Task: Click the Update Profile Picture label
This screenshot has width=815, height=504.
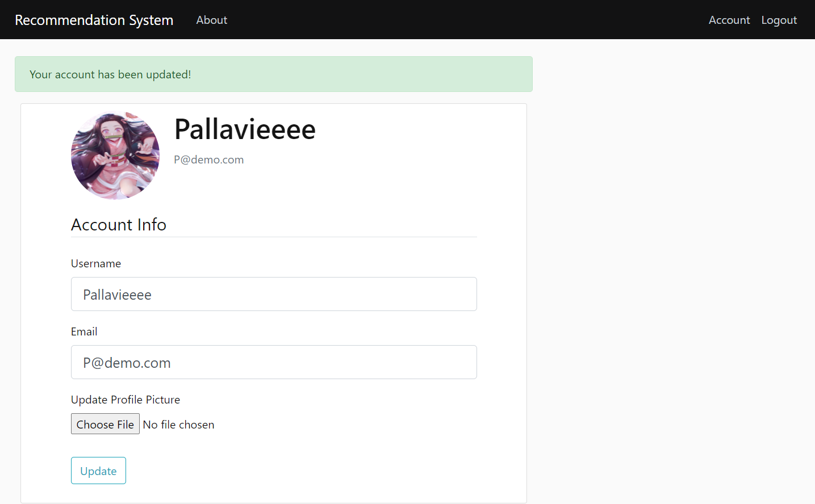Action: [126, 400]
